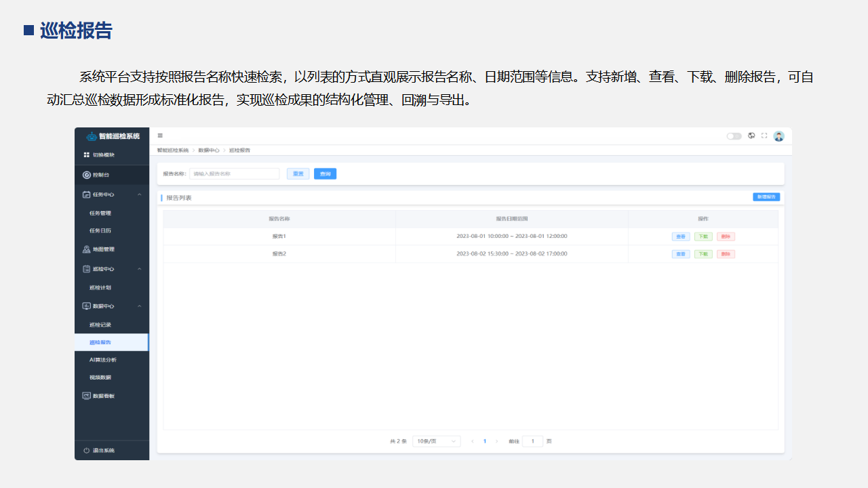Click the 共 2 条 total count text
The height and width of the screenshot is (488, 868).
coord(398,441)
